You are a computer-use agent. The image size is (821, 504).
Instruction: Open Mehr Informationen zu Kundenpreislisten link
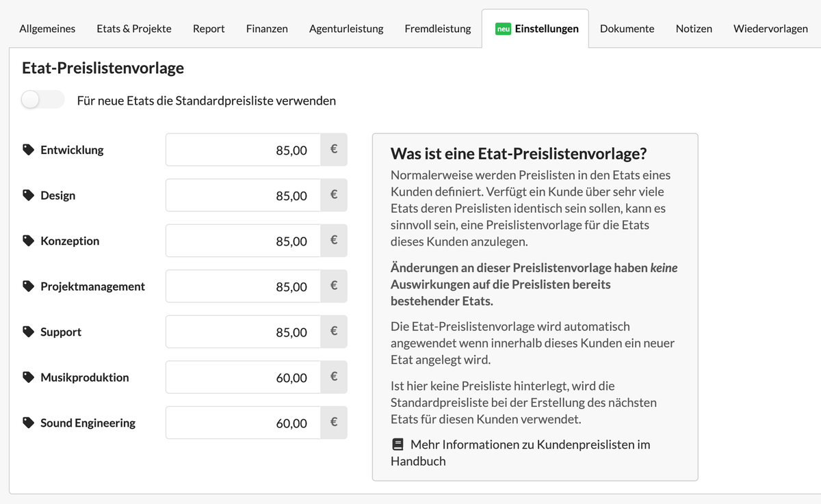[521, 453]
